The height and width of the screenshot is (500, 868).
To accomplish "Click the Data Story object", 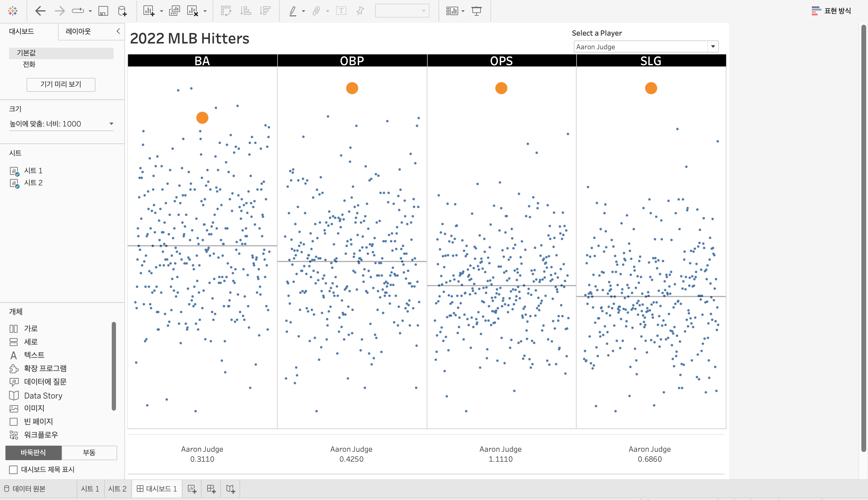I will tap(36, 396).
